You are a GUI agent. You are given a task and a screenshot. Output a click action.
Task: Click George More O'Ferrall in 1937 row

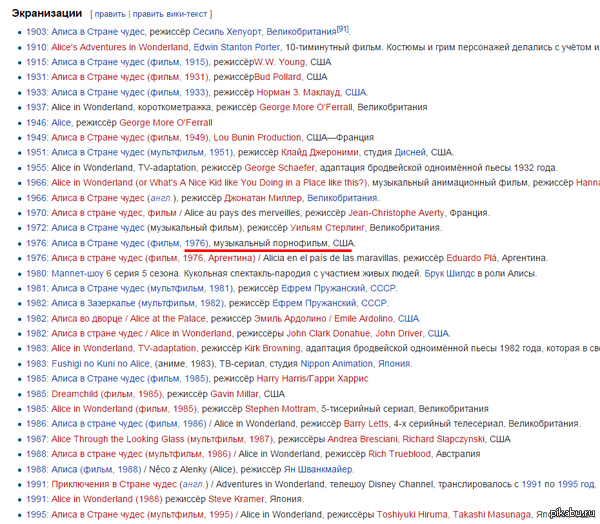point(306,107)
